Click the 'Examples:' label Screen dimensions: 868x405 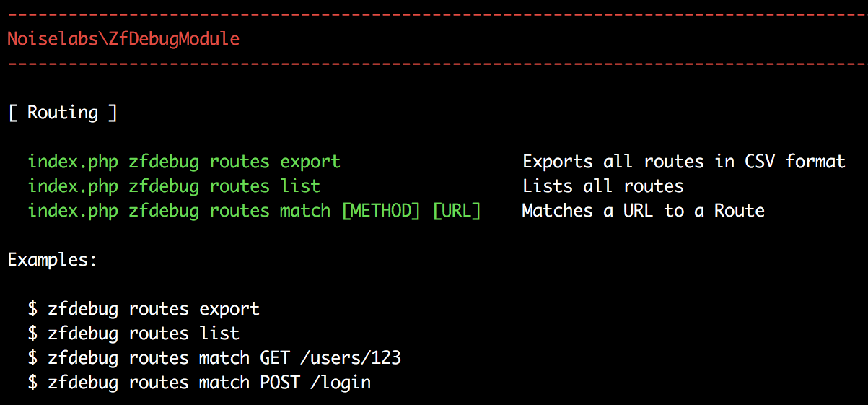[x=53, y=260]
